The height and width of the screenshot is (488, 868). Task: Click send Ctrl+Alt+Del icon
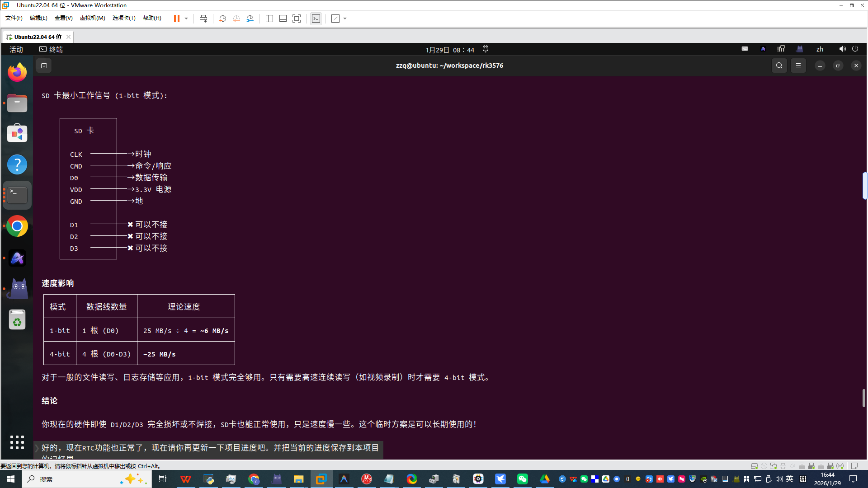(x=203, y=19)
